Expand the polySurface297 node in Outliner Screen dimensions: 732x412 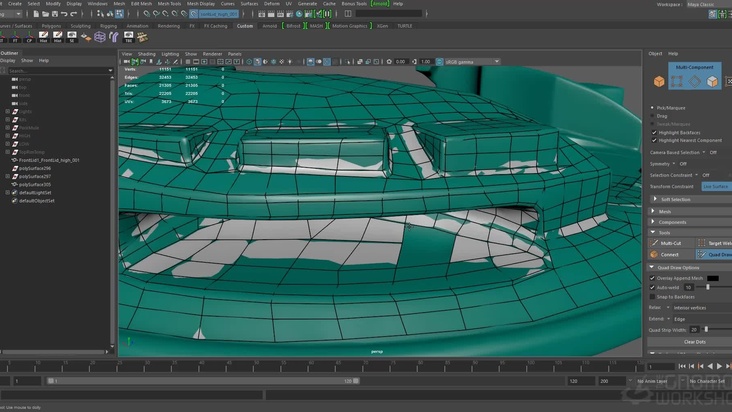pos(7,176)
